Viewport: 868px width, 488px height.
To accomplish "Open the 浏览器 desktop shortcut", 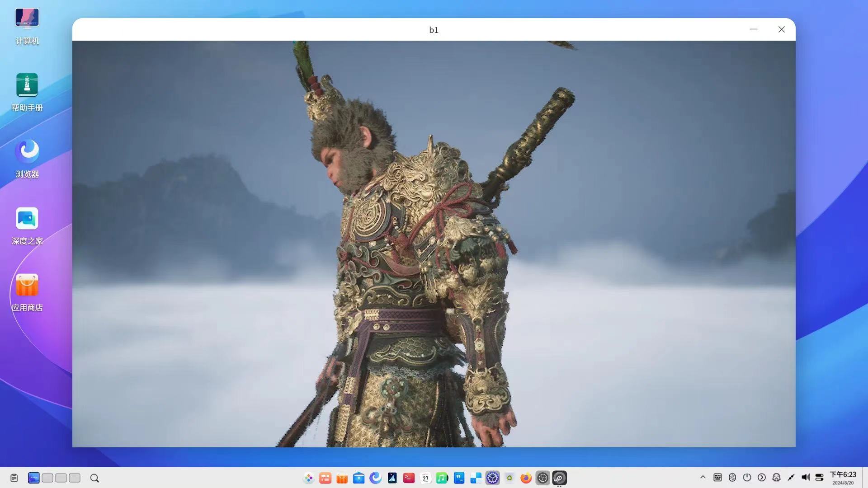I will (27, 159).
